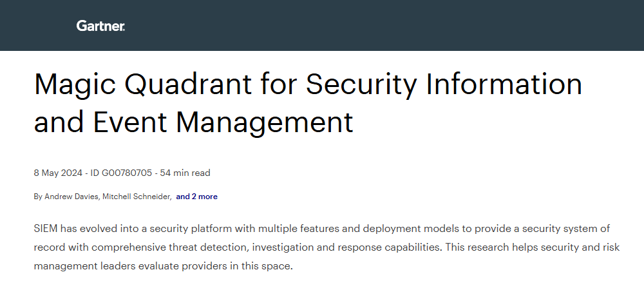Select author Mitchell Schneider's name
644x290 pixels.
pos(138,197)
